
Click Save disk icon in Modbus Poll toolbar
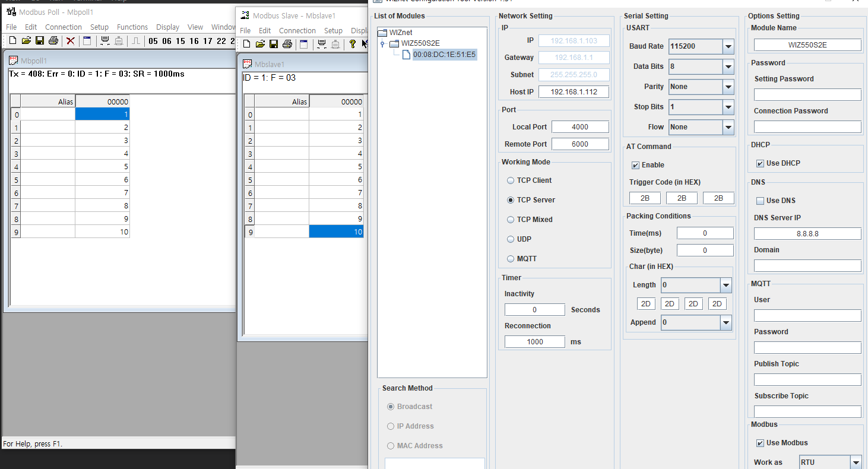point(40,40)
